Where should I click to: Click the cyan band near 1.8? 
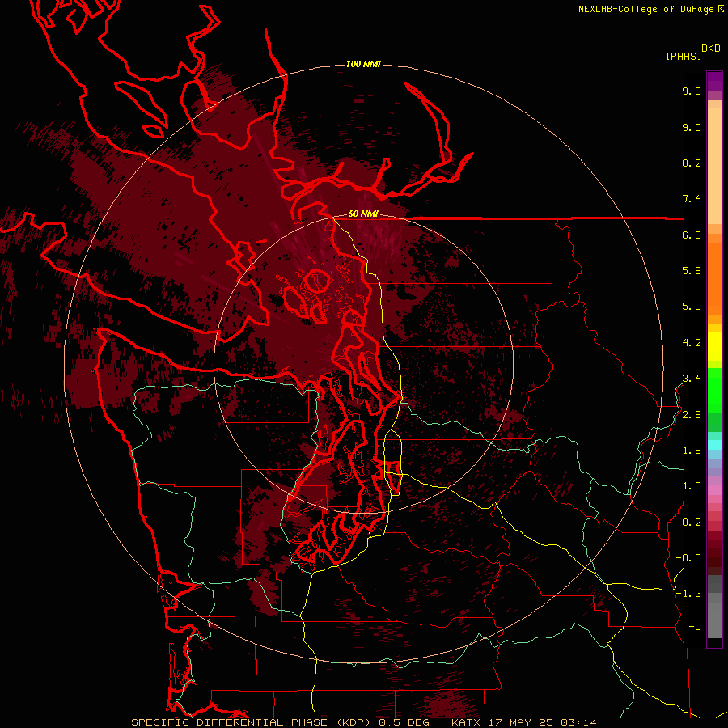click(x=714, y=445)
